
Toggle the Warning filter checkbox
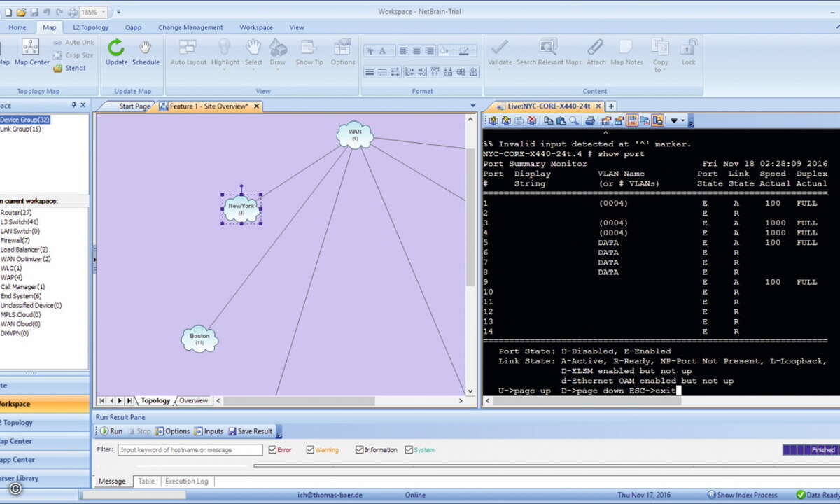coord(311,450)
